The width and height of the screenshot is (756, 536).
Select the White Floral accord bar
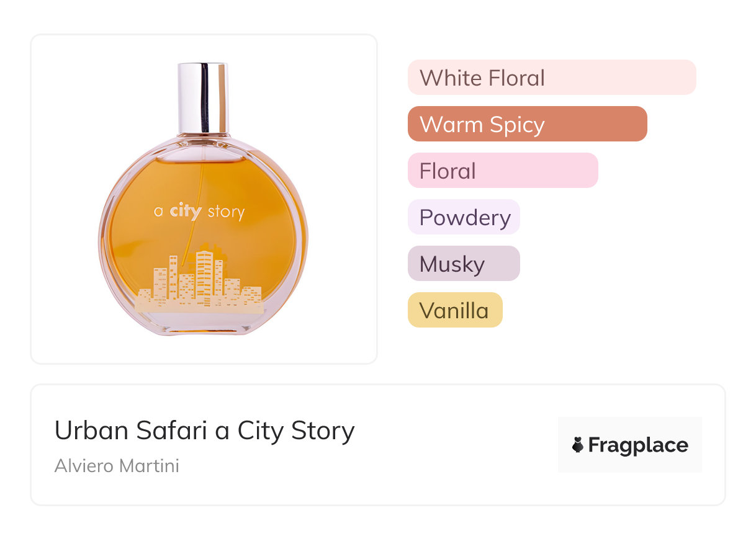click(551, 78)
